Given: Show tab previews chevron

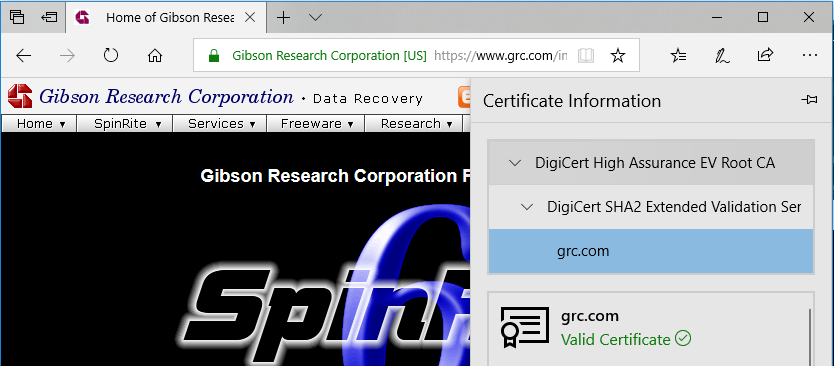Looking at the screenshot, I should point(315,18).
